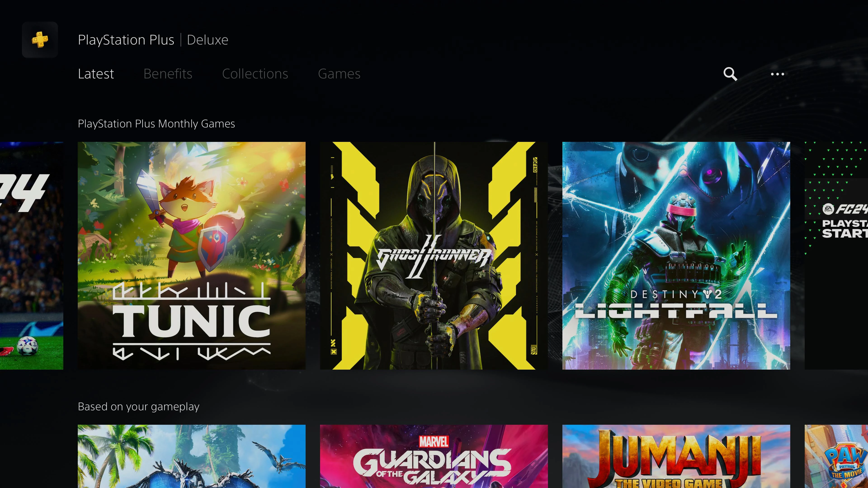Select the Ghostrunner 2 game cover

pos(433,255)
